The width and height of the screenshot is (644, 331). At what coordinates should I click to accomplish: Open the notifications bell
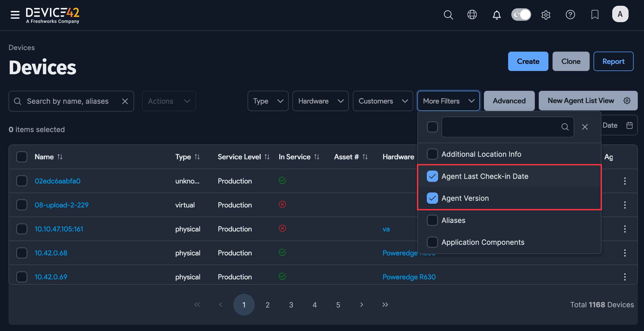[x=497, y=15]
